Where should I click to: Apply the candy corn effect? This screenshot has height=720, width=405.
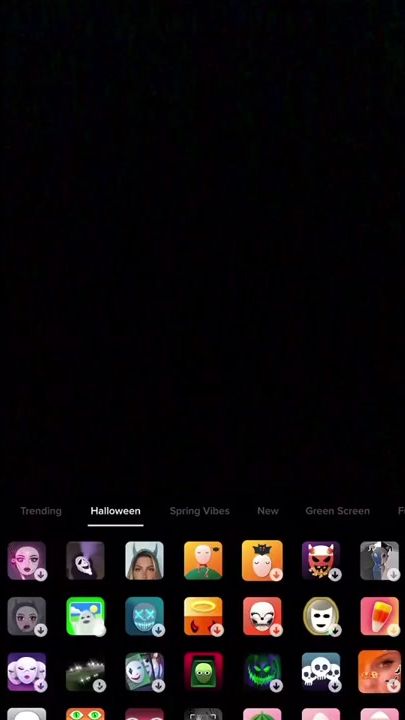(379, 616)
